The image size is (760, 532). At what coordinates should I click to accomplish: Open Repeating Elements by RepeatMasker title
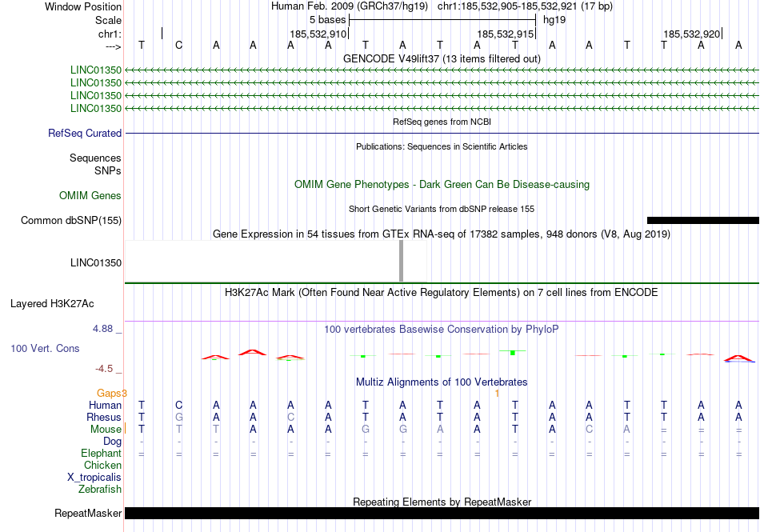(442, 502)
